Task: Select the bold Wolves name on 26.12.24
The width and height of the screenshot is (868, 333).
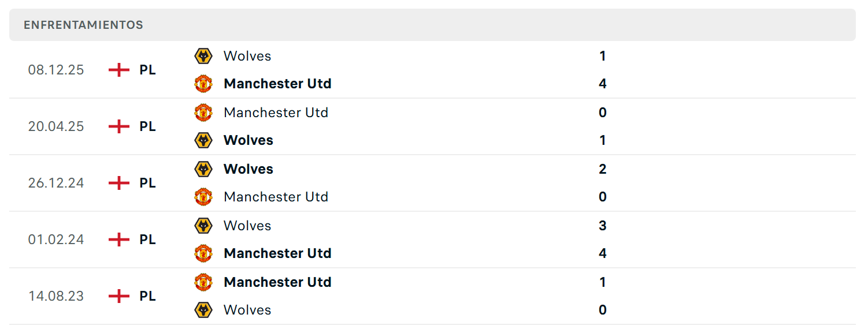Action: 248,169
